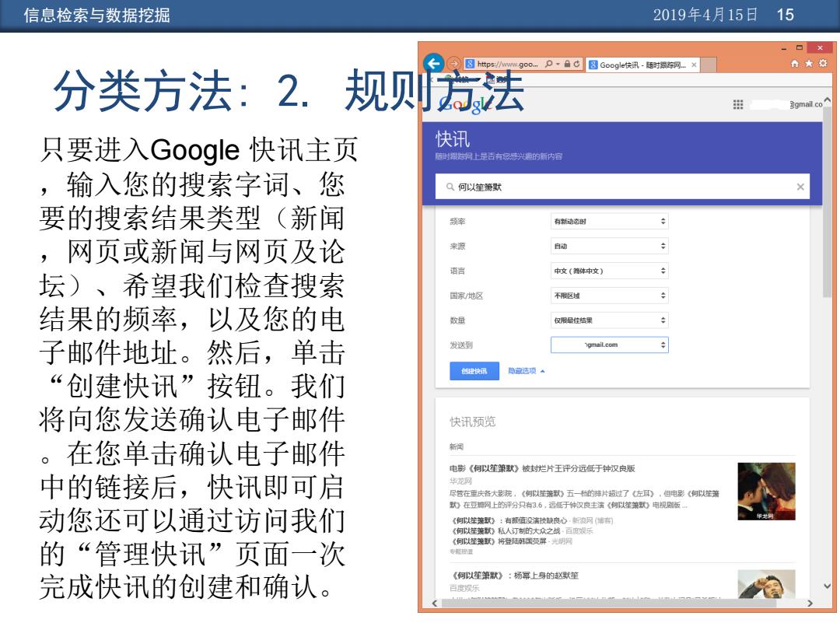Click the horizontal scrollbar right arrow
Image resolution: width=840 pixels, height=630 pixels.
tap(810, 604)
